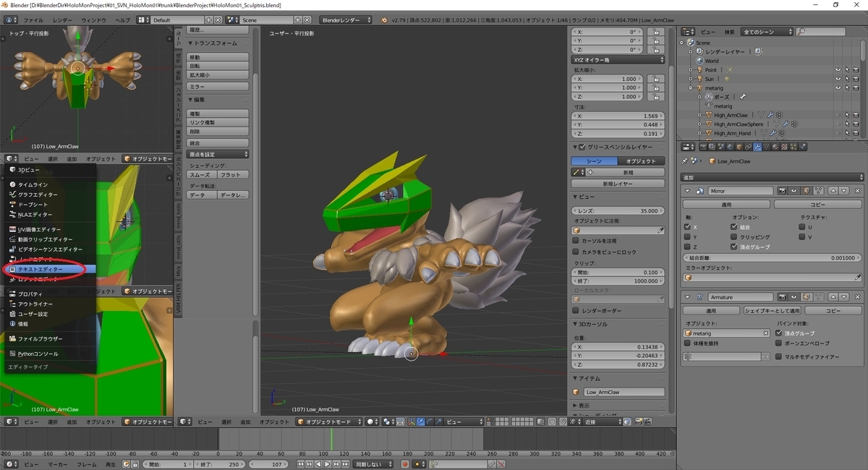The width and height of the screenshot is (868, 470).
Task: Toggle renderability camera icon for Point
Action: pos(857,70)
